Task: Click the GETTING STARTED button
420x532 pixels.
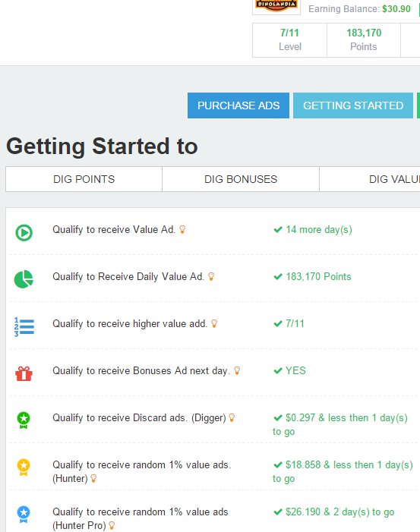Action: (x=353, y=105)
